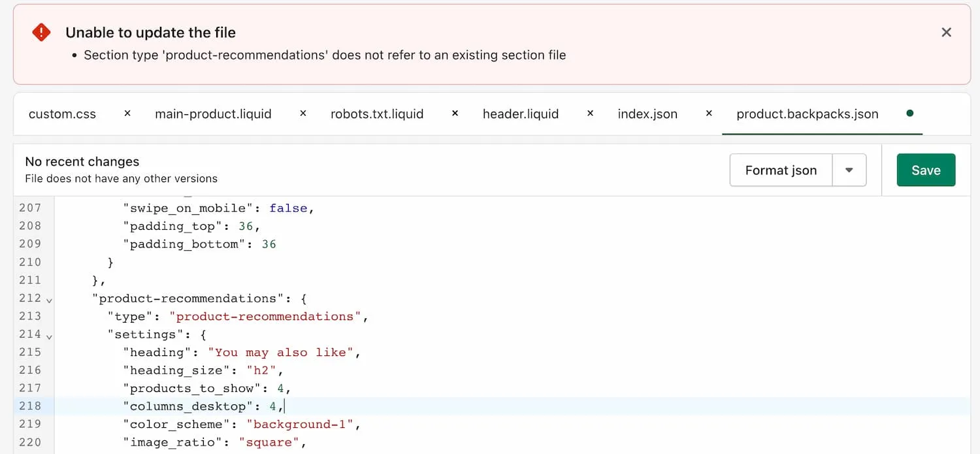The height and width of the screenshot is (454, 980).
Task: Click the "You may also like" string
Action: (x=281, y=353)
